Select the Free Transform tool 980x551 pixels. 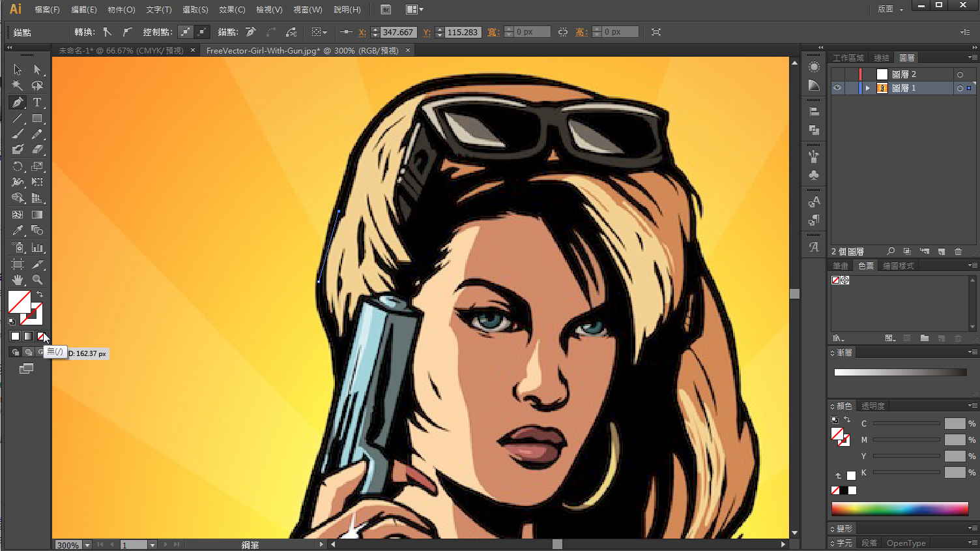37,182
